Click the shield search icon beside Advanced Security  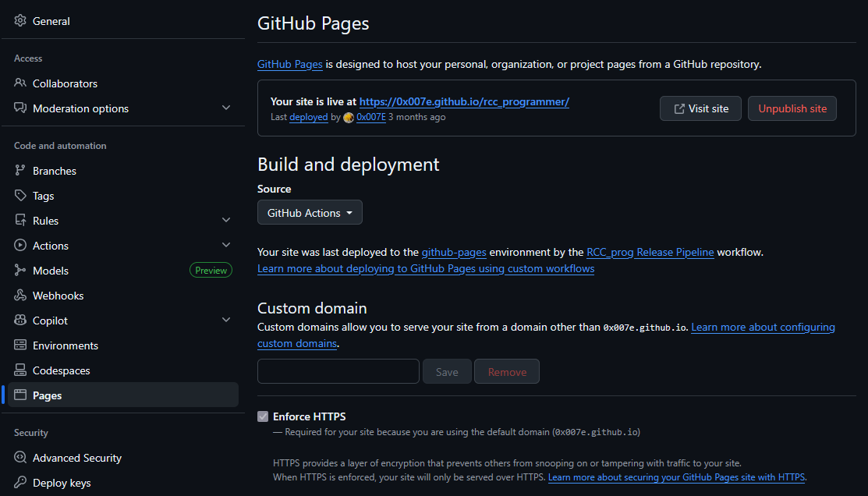click(20, 457)
